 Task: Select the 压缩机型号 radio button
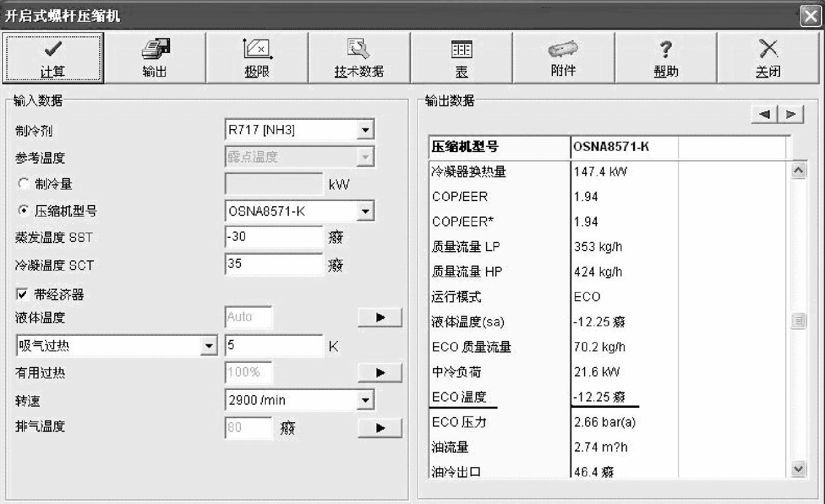tap(23, 211)
